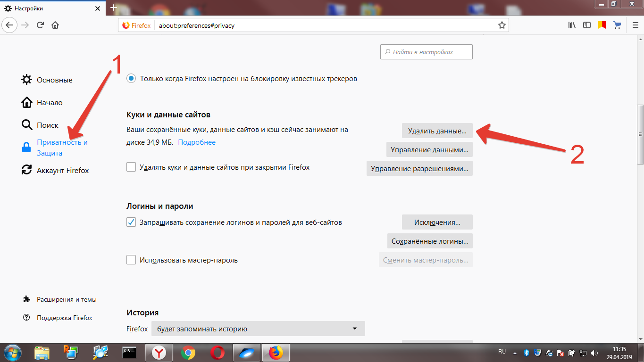
Task: Click the blue wing-shaped taskbar icon
Action: point(247,352)
